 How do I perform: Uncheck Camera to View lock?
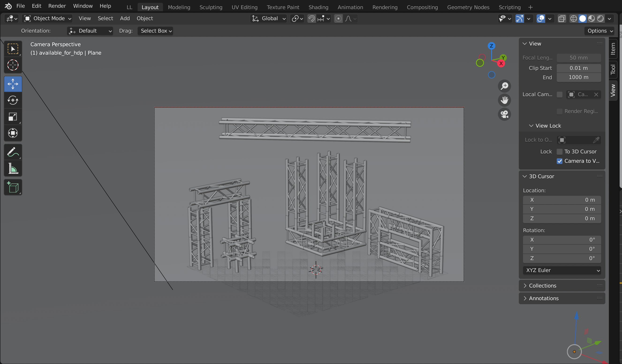[559, 161]
